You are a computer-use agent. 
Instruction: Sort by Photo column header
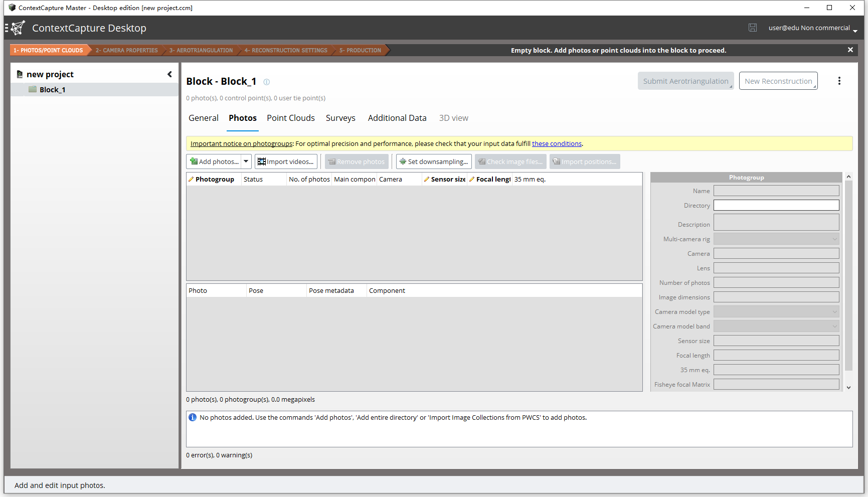(216, 290)
